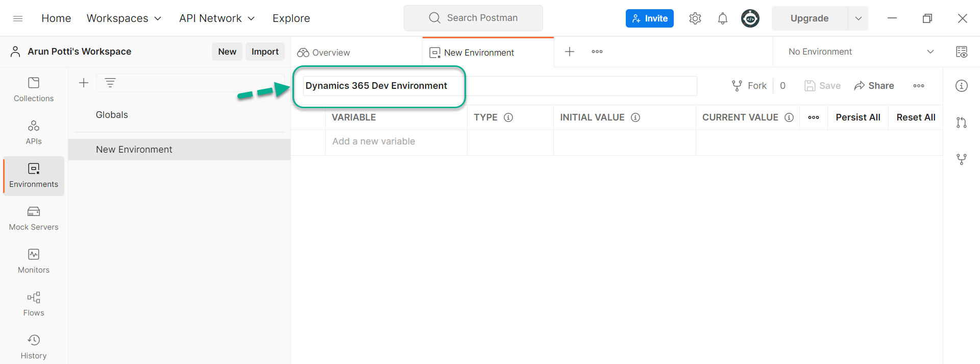Expand the API Network dropdown
This screenshot has width=980, height=364.
[217, 18]
